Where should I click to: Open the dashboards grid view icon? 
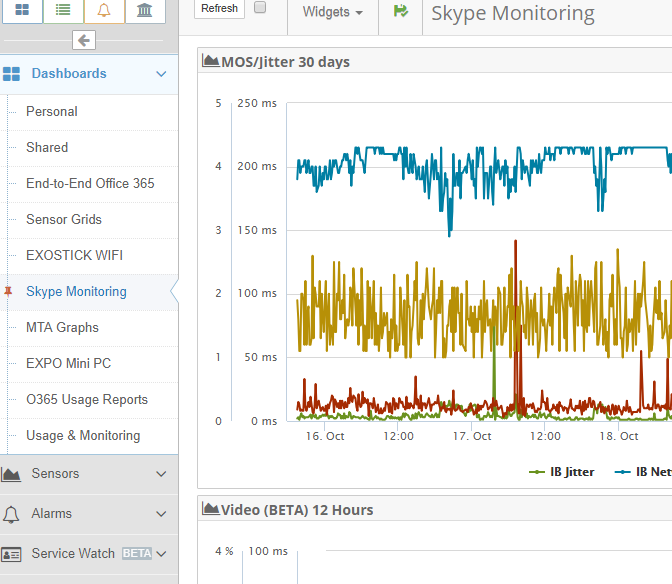(x=22, y=10)
